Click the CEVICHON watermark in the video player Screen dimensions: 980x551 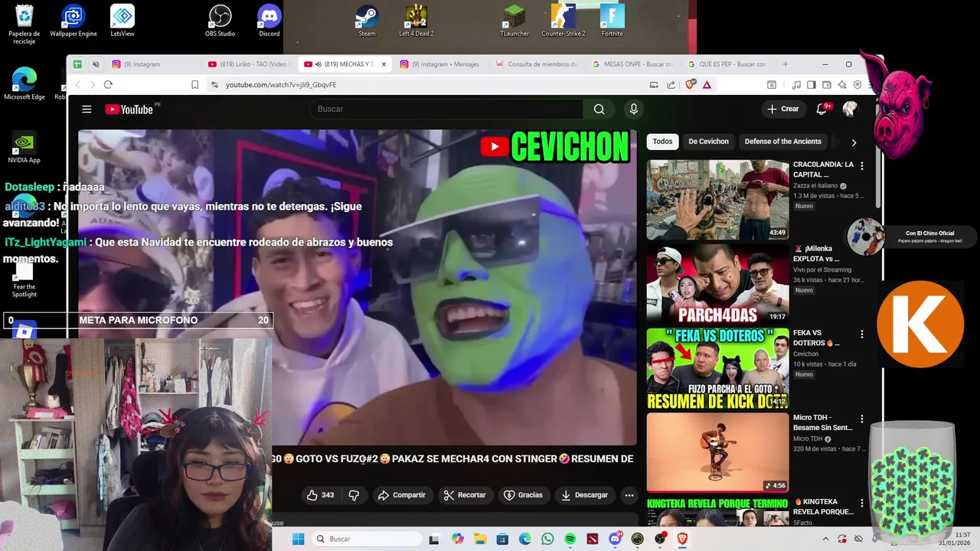555,147
